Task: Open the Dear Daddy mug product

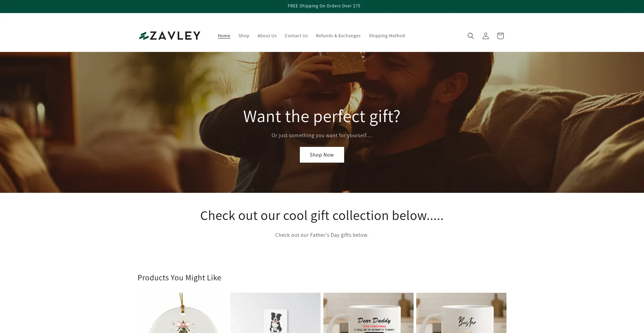Action: (368, 313)
